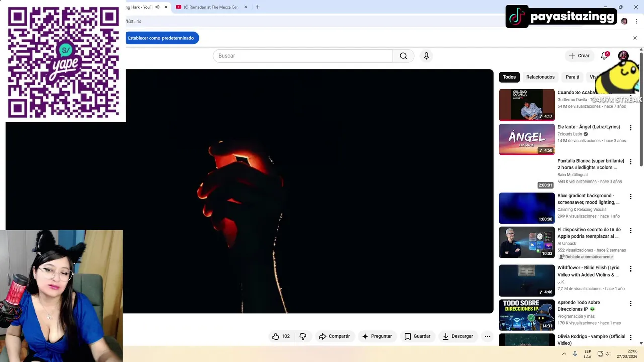
Task: Click the search magnifier button
Action: (404, 56)
